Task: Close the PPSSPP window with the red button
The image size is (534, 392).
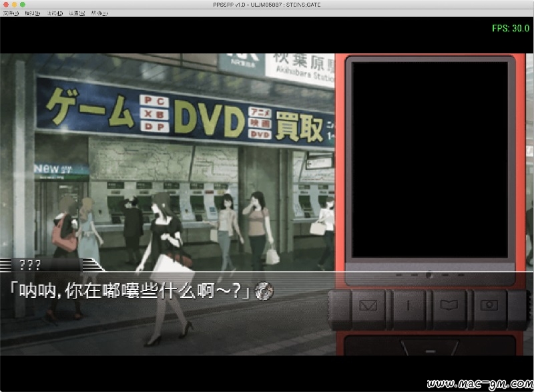Action: point(6,5)
